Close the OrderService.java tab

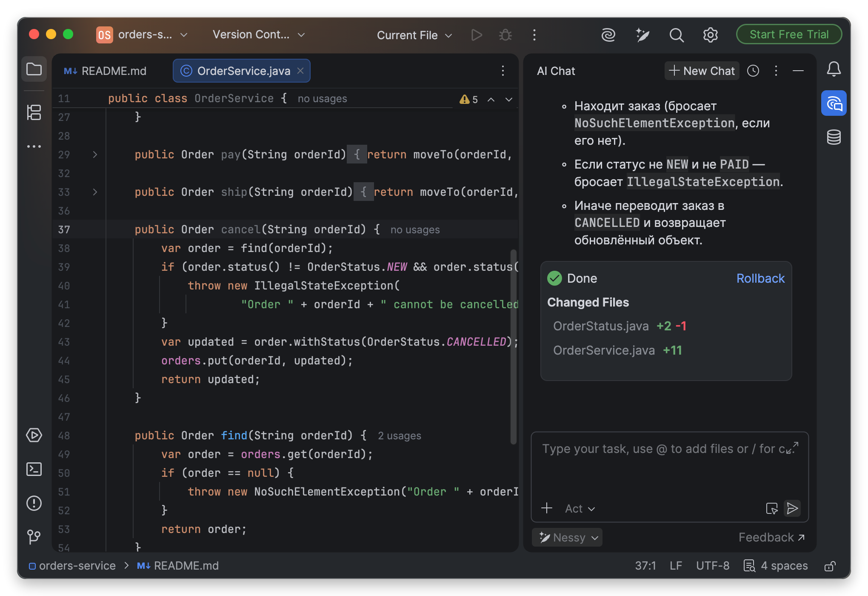(x=300, y=71)
